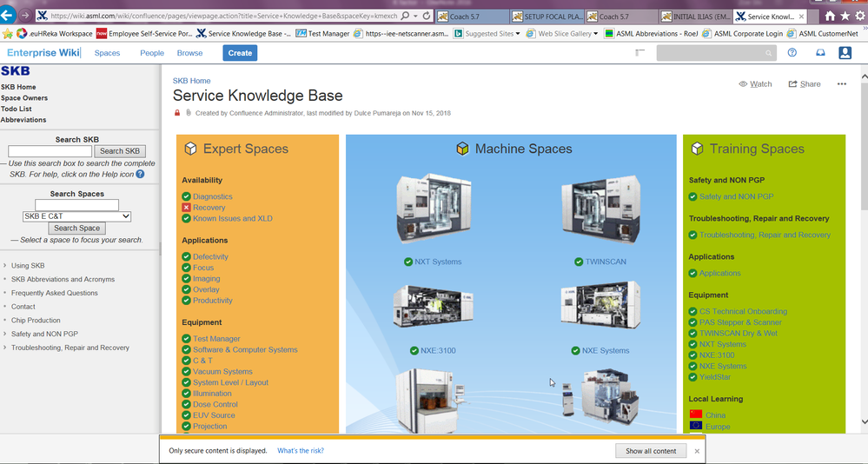Click the TWINSCAN machine image
This screenshot has width=868, height=464.
click(600, 209)
